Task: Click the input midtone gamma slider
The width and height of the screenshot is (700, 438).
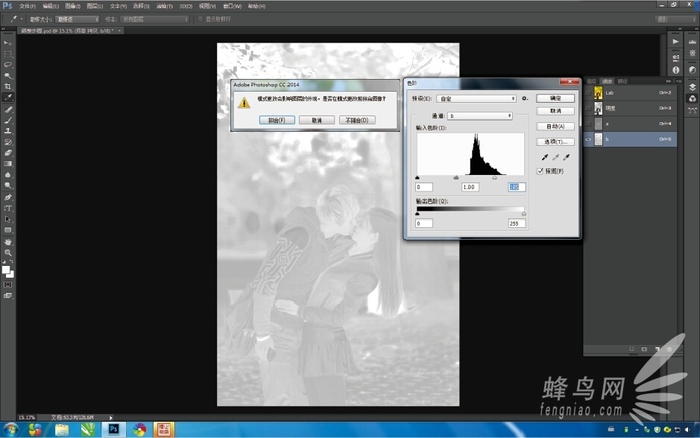Action: [x=456, y=178]
